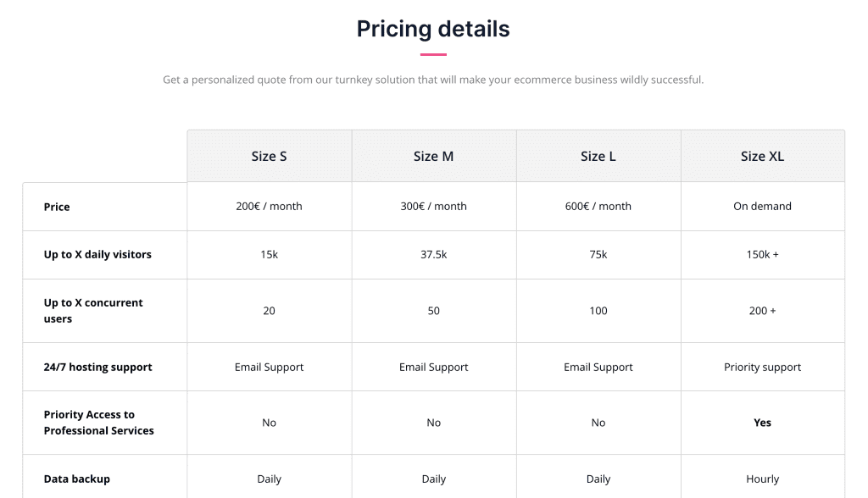Select the Size XL column header
This screenshot has width=868, height=498.
click(x=762, y=156)
